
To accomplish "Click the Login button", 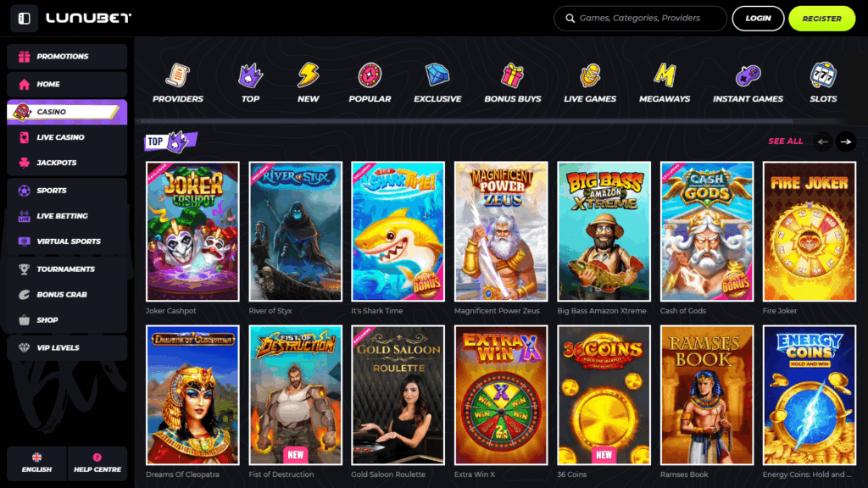I will click(758, 19).
